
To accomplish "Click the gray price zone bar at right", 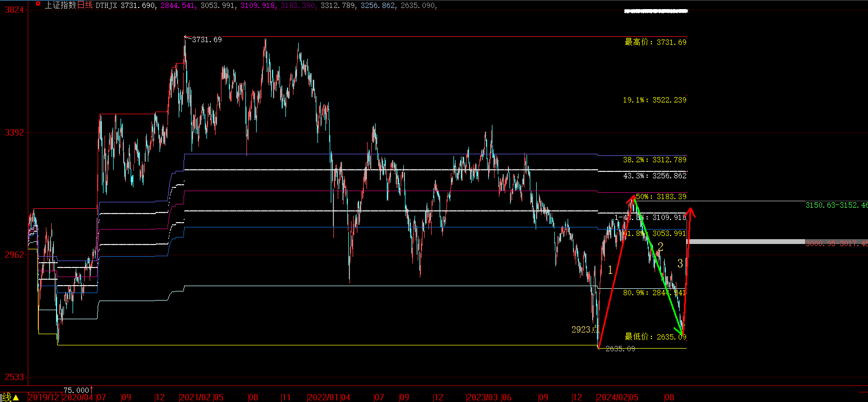I will click(777, 242).
